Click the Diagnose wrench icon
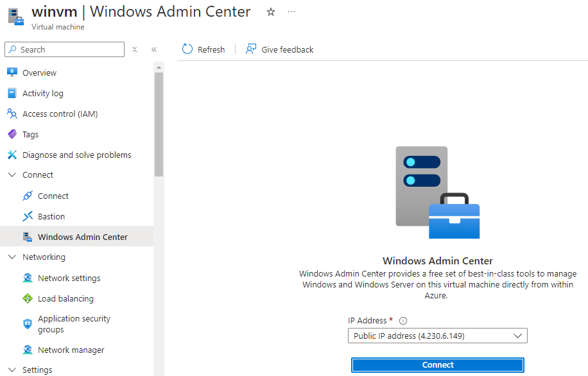Viewport: 588px width, 376px height. [x=12, y=155]
